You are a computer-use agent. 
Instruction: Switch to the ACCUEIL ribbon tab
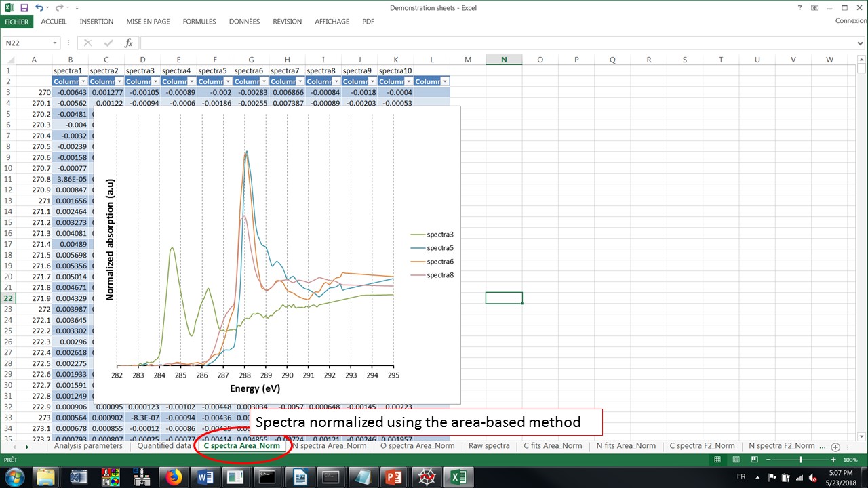pyautogui.click(x=54, y=22)
